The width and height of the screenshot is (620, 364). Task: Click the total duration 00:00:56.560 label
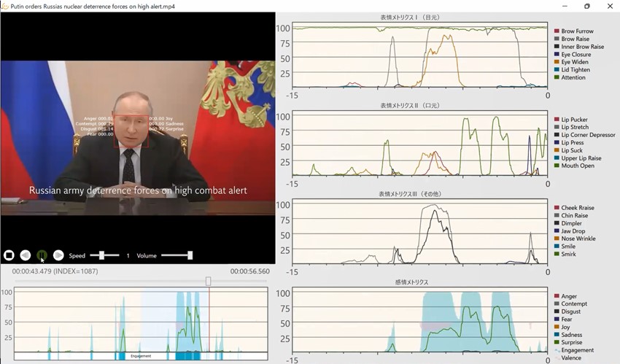(250, 271)
